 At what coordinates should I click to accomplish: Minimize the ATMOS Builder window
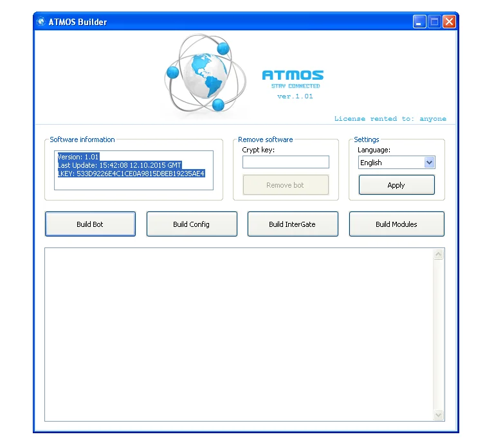tap(419, 22)
